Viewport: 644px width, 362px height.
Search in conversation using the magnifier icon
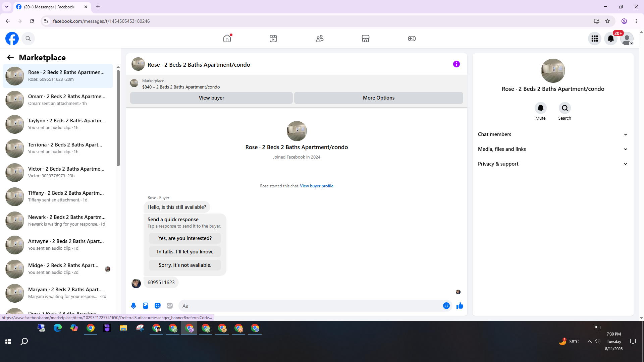pos(565,108)
